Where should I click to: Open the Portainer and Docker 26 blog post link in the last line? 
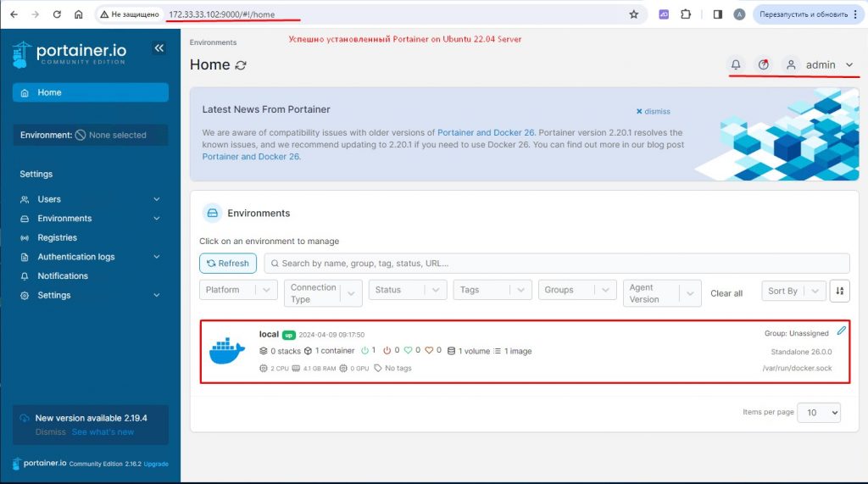251,157
